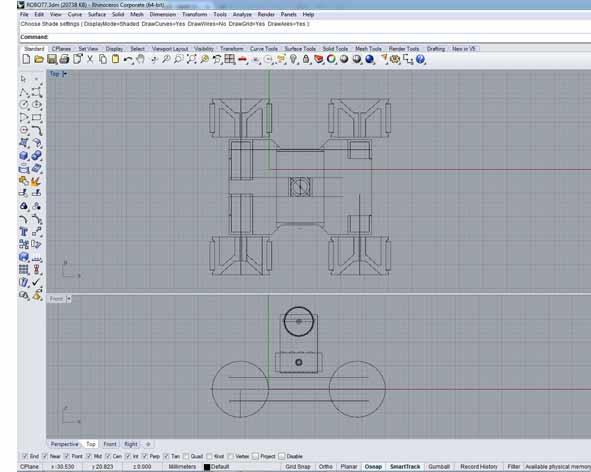Select the Pan hand tool
Viewport: 591px width, 472px height.
141,59
